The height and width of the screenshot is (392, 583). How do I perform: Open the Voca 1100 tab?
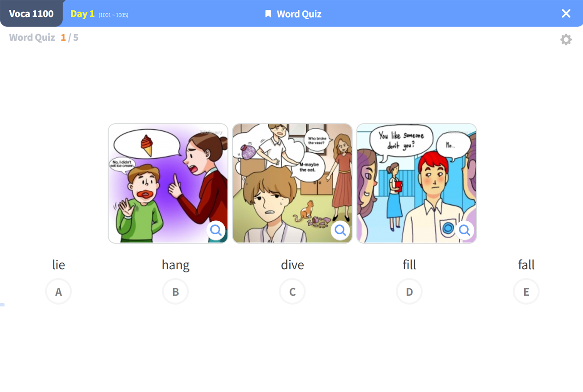coord(31,13)
